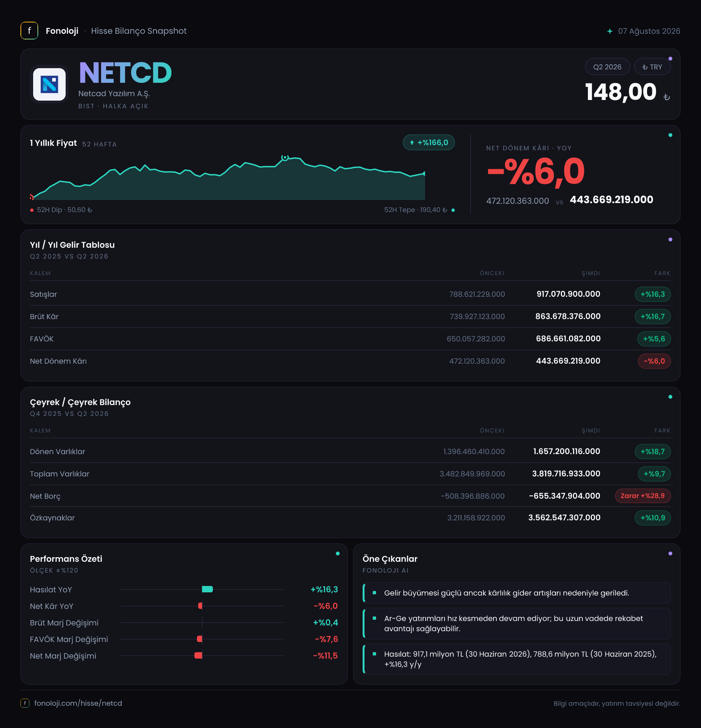The image size is (701, 728).
Task: Click the first highlight about Gelir büyümesi
Action: 517,593
